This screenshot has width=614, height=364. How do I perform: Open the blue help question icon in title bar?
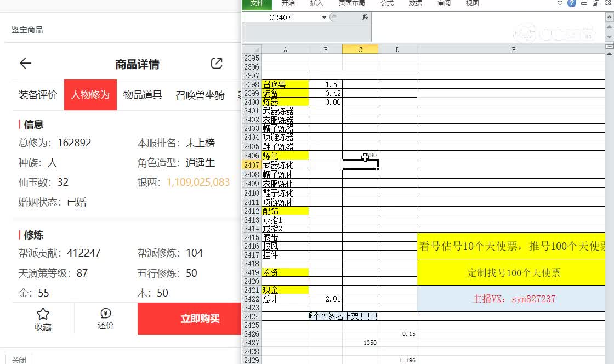pyautogui.click(x=571, y=3)
